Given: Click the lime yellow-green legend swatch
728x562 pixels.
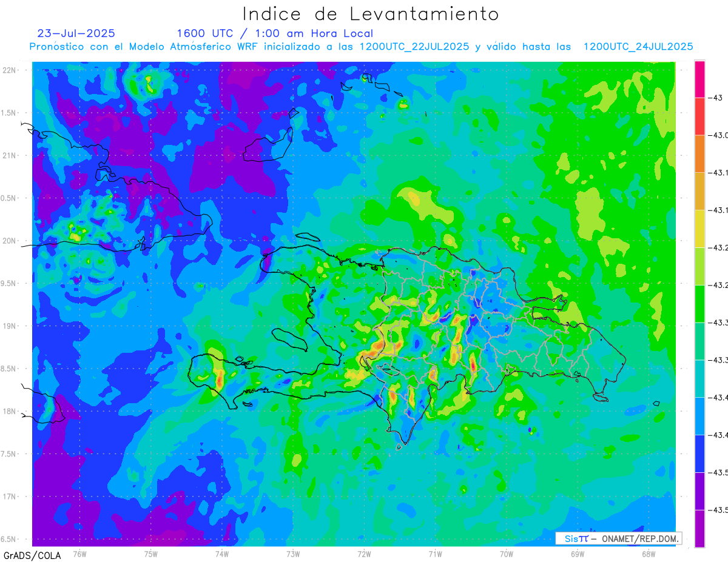Looking at the screenshot, I should 699,266.
